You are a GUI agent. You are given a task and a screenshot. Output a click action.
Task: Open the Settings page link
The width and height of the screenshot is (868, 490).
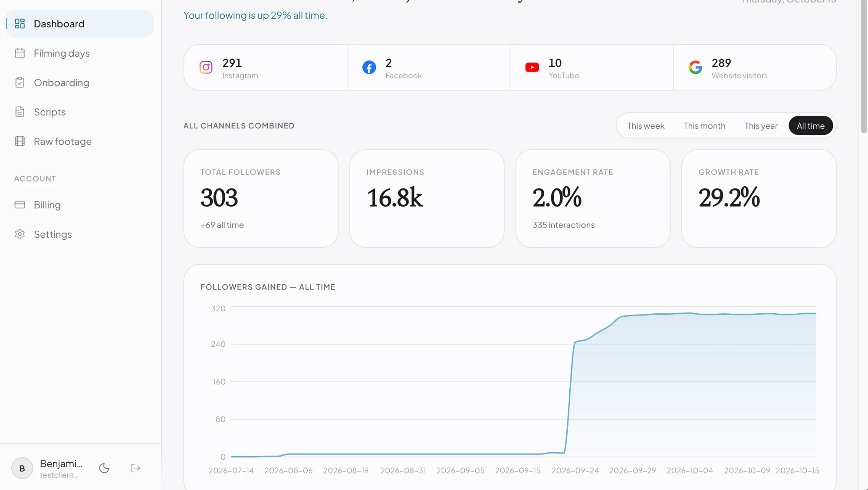pos(80,234)
